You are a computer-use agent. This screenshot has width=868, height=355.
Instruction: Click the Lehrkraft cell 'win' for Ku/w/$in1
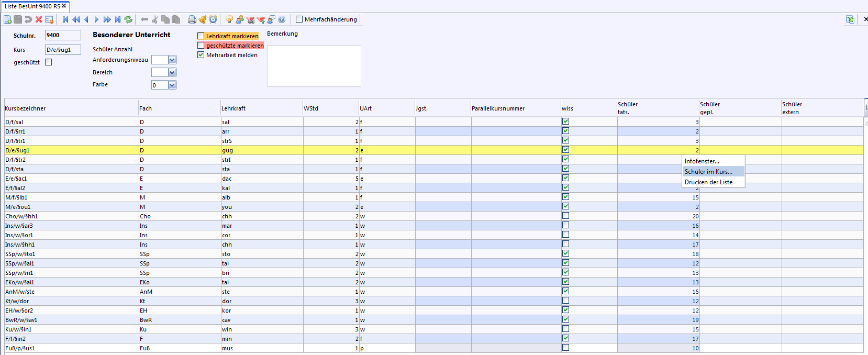pyautogui.click(x=262, y=329)
